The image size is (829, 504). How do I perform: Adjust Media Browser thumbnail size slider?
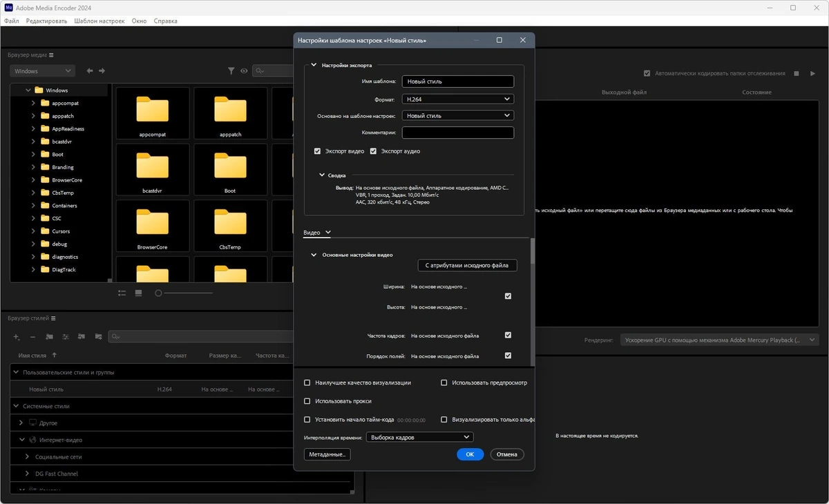pos(158,293)
